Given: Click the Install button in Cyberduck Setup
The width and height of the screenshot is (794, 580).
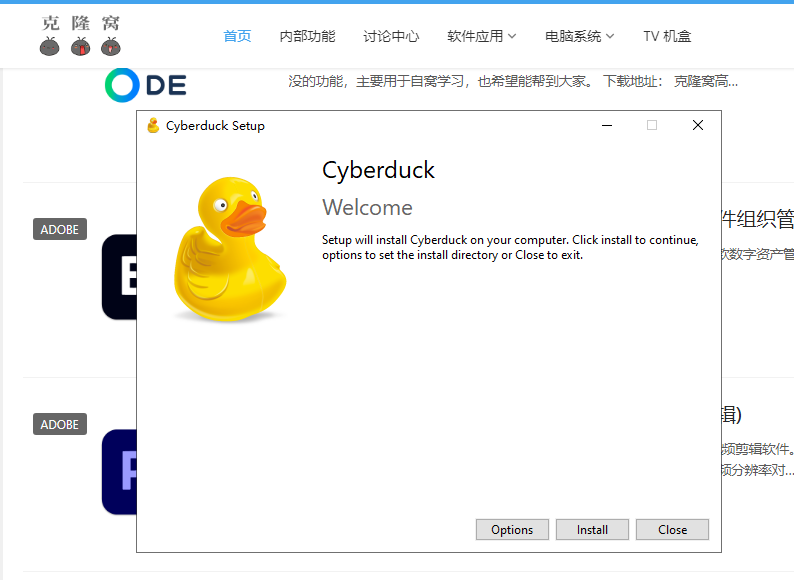Looking at the screenshot, I should coord(592,529).
